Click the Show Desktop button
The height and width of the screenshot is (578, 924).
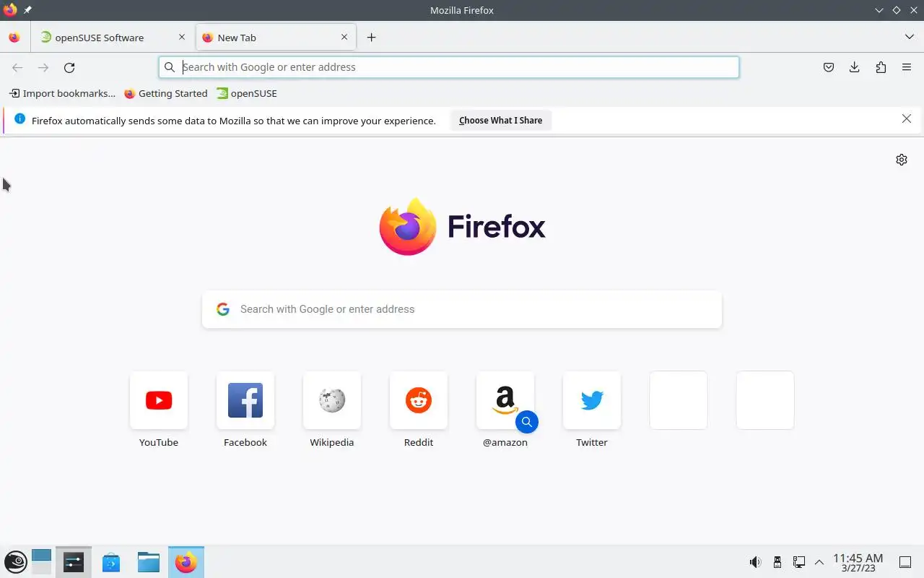905,562
